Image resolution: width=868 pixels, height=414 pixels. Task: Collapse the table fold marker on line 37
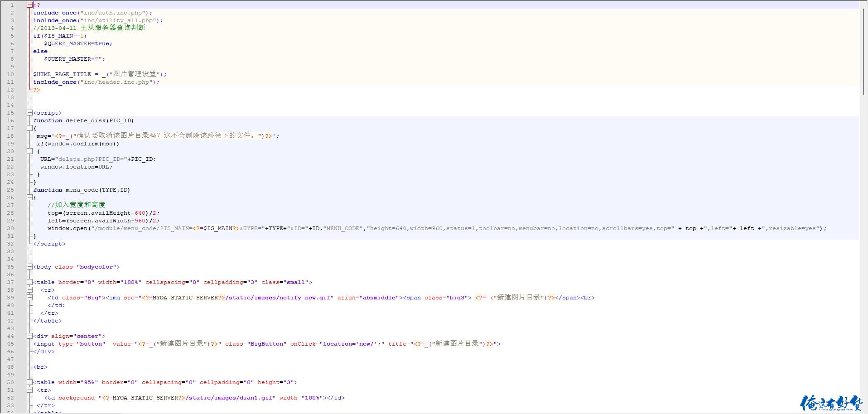click(29, 282)
